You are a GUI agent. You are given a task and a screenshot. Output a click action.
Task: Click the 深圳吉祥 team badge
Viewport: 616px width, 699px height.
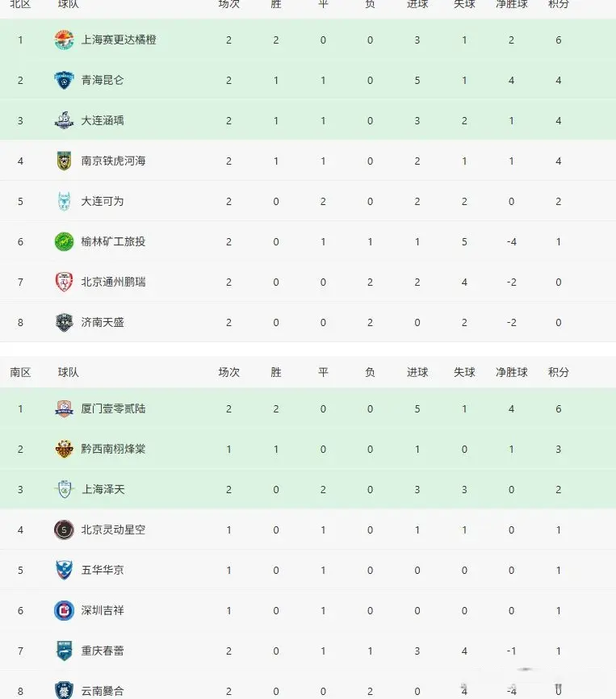pyautogui.click(x=64, y=610)
